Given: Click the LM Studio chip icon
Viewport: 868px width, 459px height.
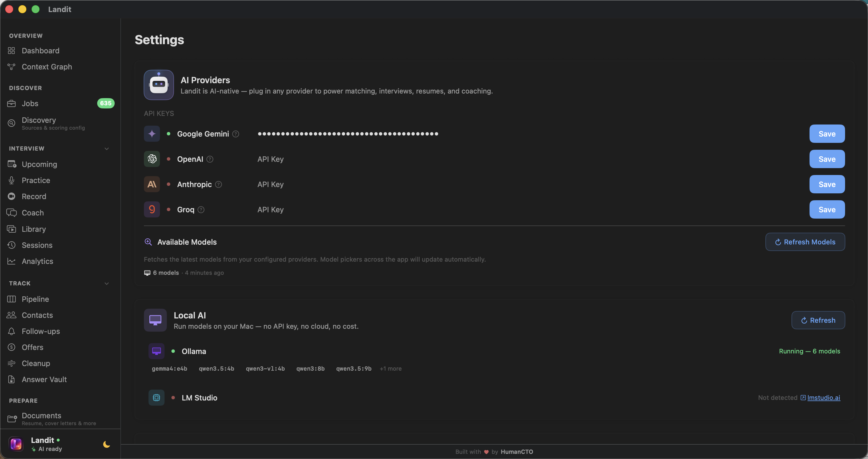Looking at the screenshot, I should pyautogui.click(x=156, y=398).
